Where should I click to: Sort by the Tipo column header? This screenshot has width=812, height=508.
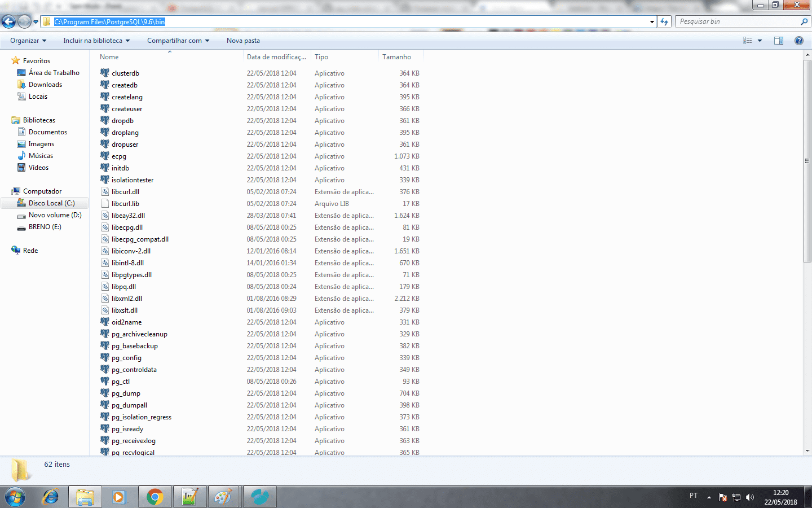344,57
